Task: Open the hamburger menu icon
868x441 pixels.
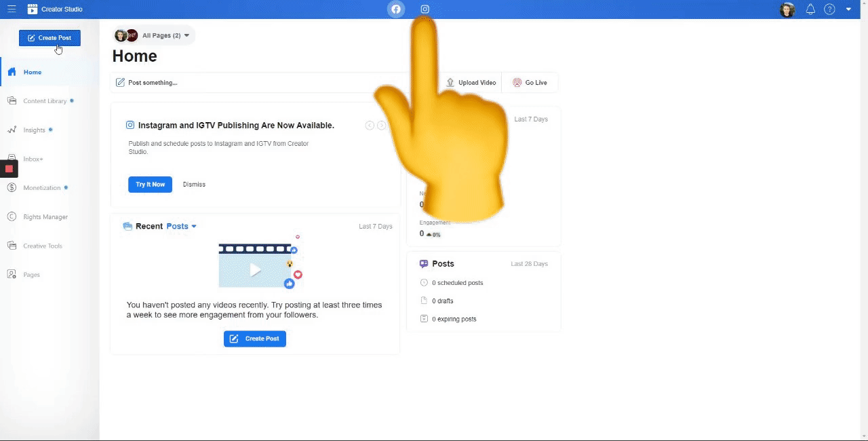Action: 12,9
